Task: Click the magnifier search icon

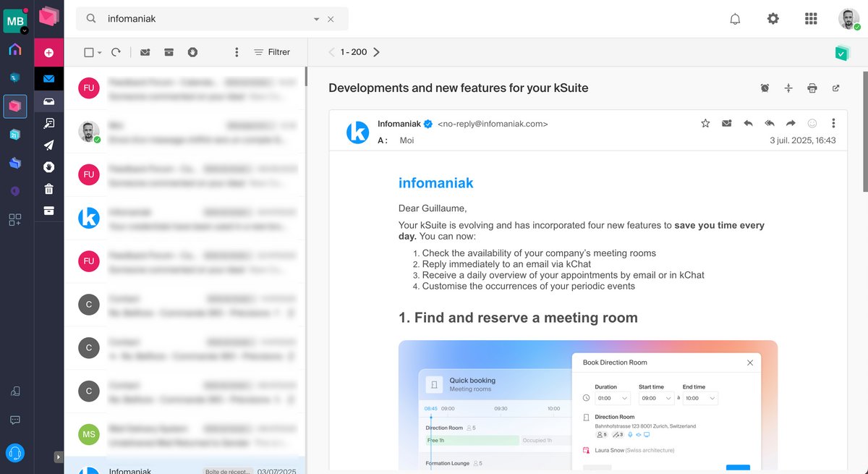Action: (91, 19)
